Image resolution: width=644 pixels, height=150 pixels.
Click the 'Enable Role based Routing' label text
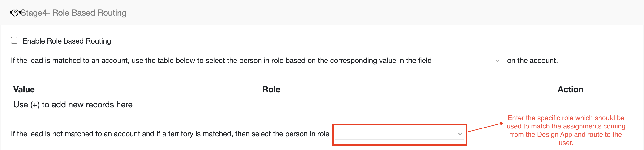pyautogui.click(x=67, y=41)
